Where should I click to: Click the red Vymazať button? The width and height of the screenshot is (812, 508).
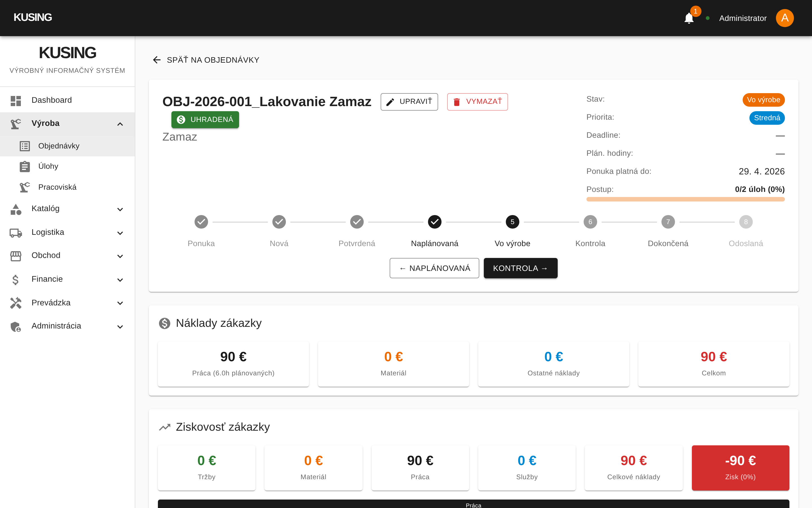[477, 102]
